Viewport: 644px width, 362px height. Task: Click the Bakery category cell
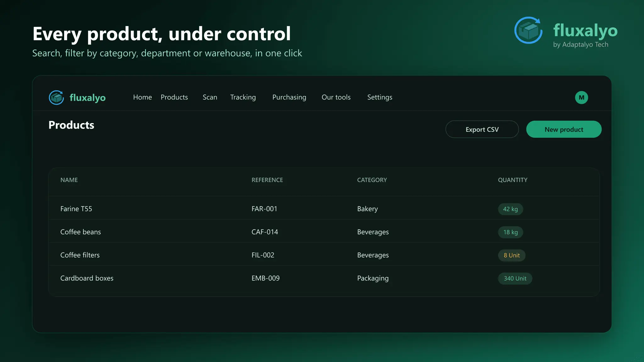tap(368, 209)
